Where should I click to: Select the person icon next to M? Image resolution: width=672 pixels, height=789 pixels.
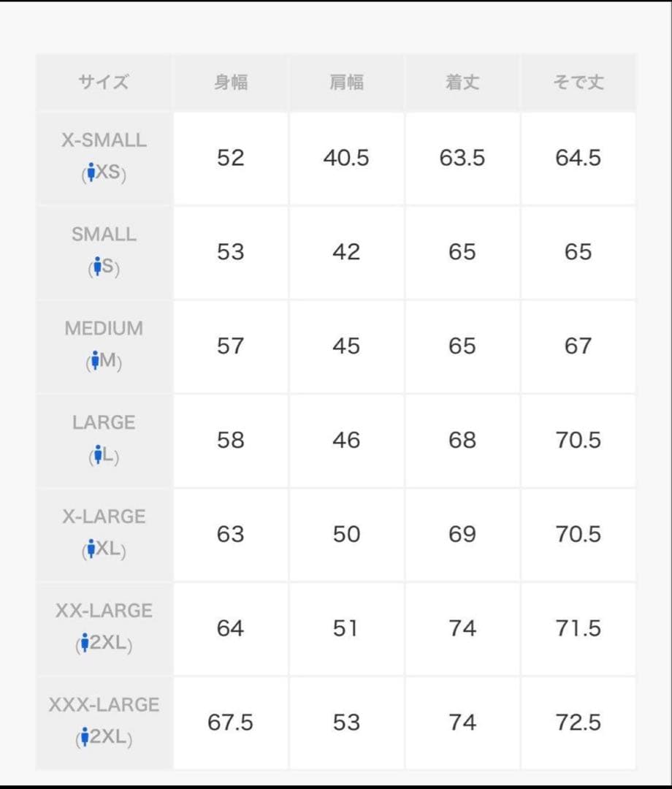click(x=93, y=361)
